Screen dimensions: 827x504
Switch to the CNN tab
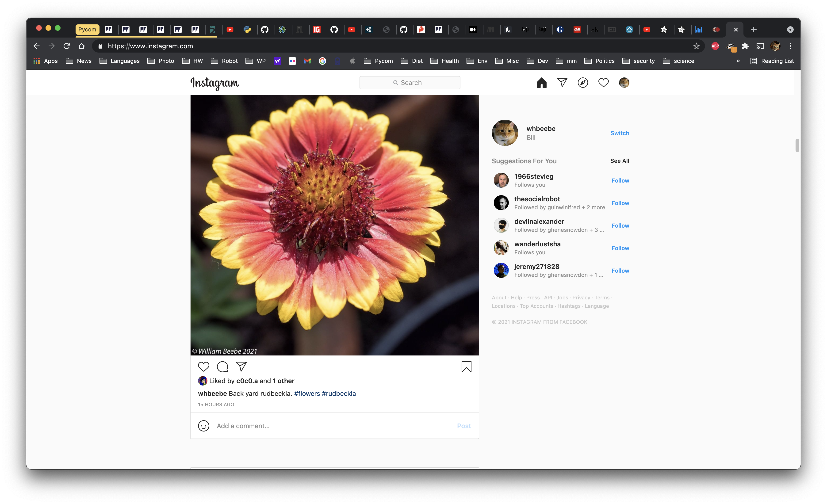tap(577, 30)
